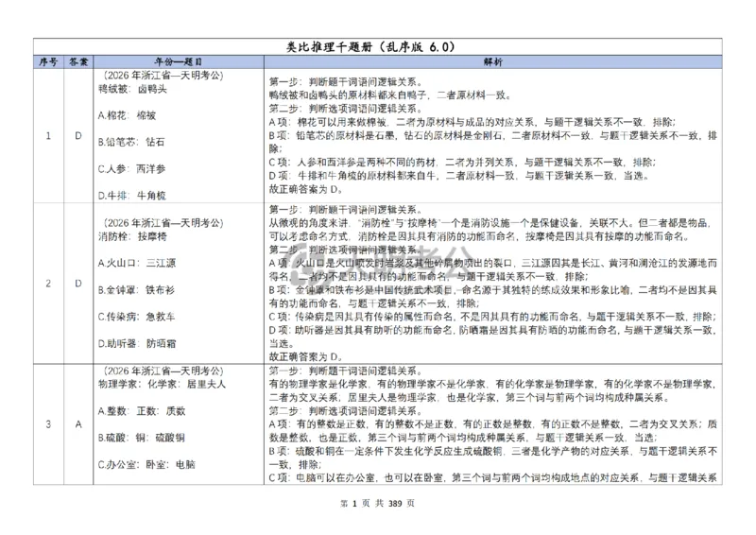This screenshot has width=756, height=535.
Task: Select option C.人参：西洋参
Action: [131, 169]
